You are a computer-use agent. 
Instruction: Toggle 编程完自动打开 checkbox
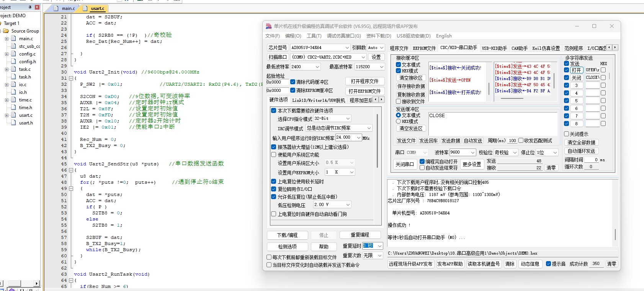422,162
